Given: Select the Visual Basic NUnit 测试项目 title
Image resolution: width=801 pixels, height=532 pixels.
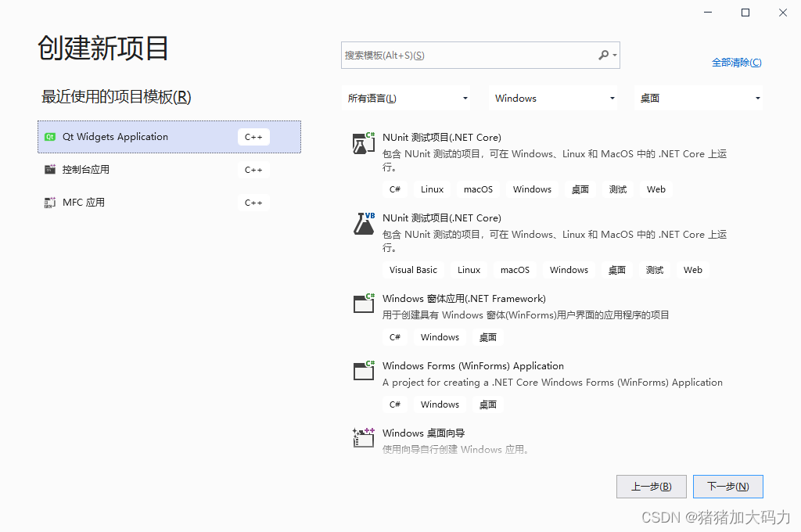Looking at the screenshot, I should pos(442,218).
